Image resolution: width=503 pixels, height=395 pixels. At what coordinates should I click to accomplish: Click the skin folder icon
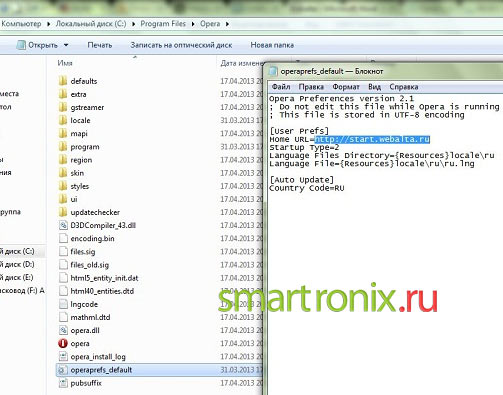(63, 173)
